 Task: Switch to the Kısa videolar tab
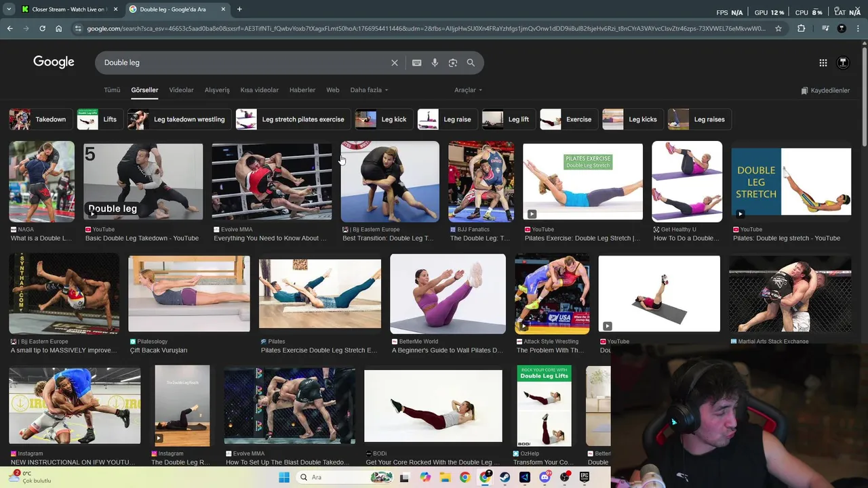(x=259, y=90)
